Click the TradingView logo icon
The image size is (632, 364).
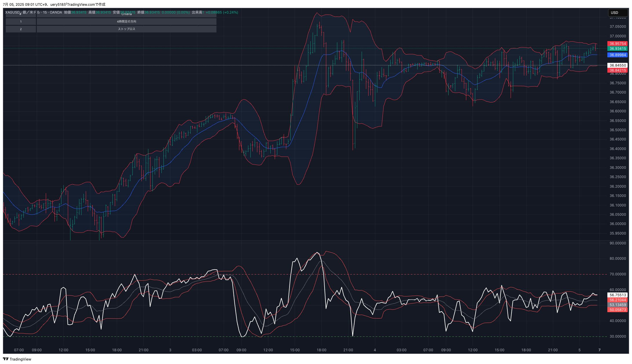[6, 359]
